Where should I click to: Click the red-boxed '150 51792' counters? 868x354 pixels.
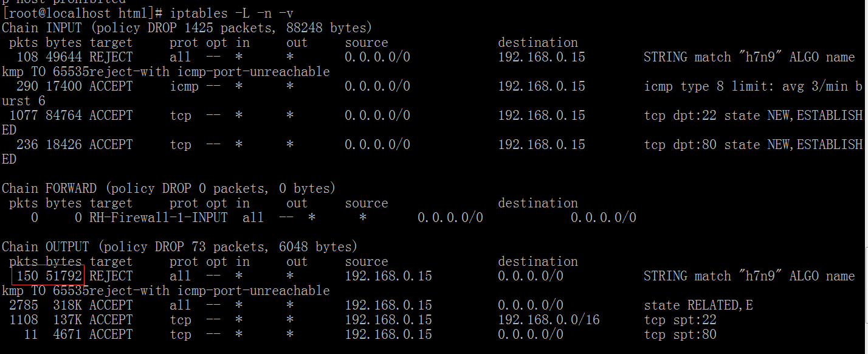click(47, 276)
